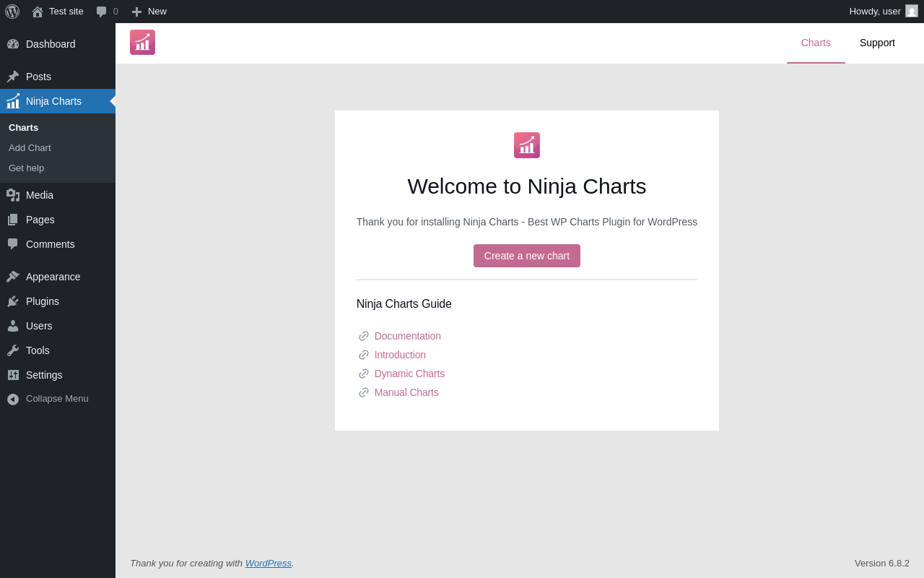
Task: Click the link icon beside Manual Charts
Action: [x=364, y=392]
